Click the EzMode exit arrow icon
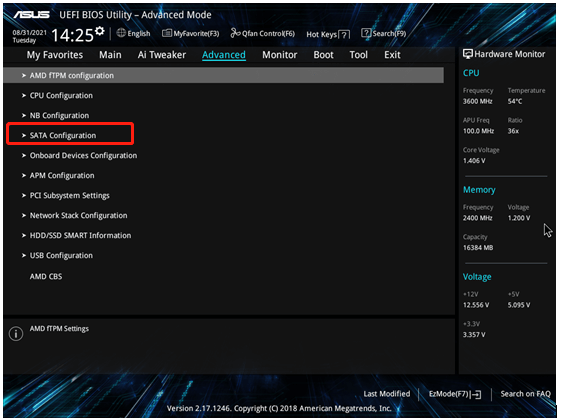This screenshot has width=561, height=420. click(x=476, y=395)
